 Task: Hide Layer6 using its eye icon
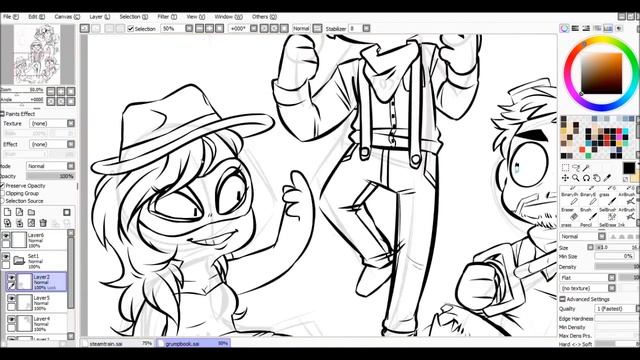click(6, 236)
